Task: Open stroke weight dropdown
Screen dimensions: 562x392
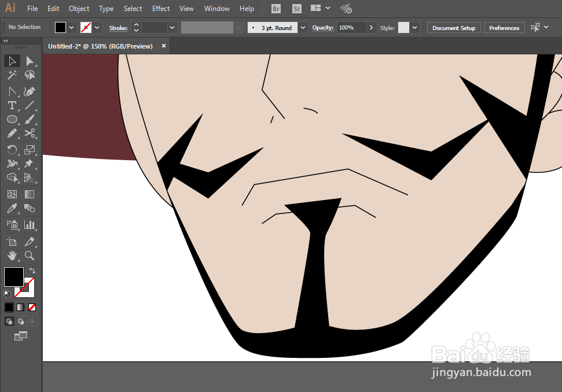Action: point(172,28)
